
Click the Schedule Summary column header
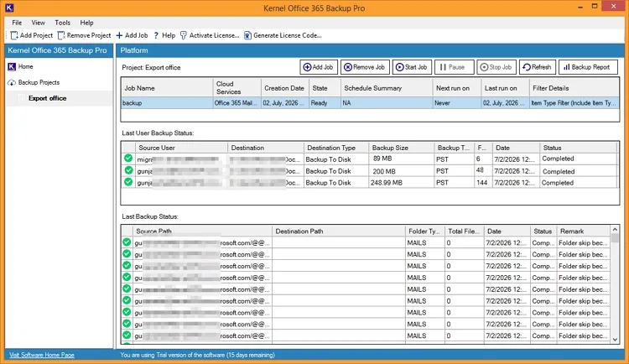coord(387,88)
